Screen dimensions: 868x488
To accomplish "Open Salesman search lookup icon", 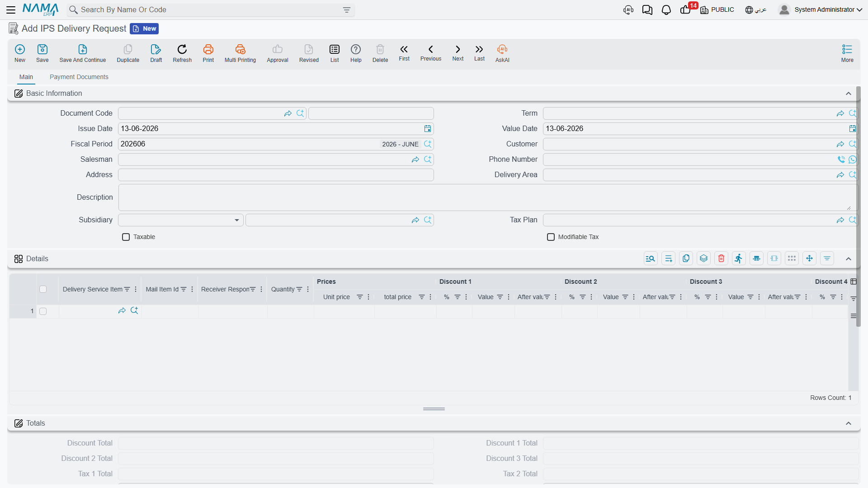I will click(428, 160).
